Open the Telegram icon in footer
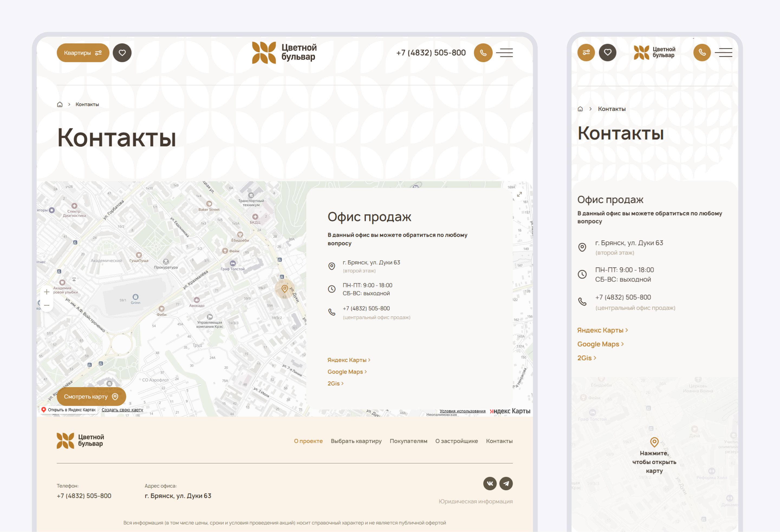This screenshot has width=780, height=532. (x=506, y=483)
